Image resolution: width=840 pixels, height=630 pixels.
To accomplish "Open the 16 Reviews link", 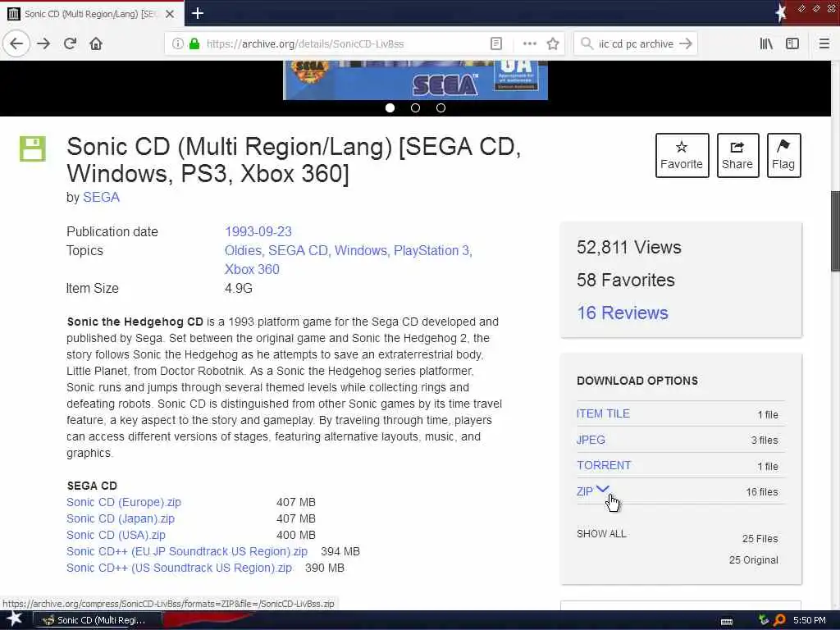I will pyautogui.click(x=623, y=313).
